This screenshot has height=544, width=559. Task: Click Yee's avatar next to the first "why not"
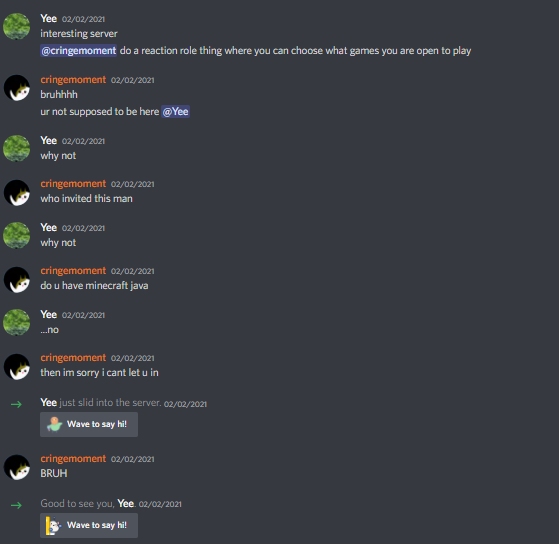tap(16, 148)
